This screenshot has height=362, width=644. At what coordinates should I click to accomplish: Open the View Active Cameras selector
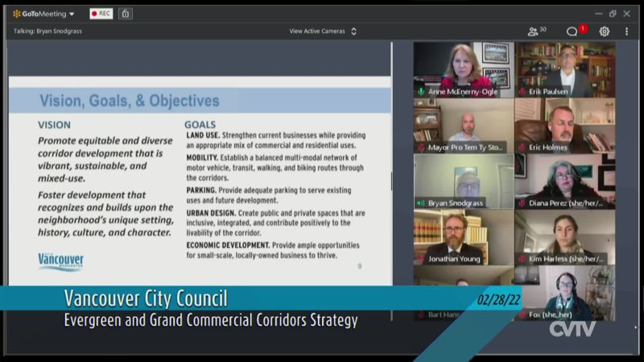coord(323,31)
